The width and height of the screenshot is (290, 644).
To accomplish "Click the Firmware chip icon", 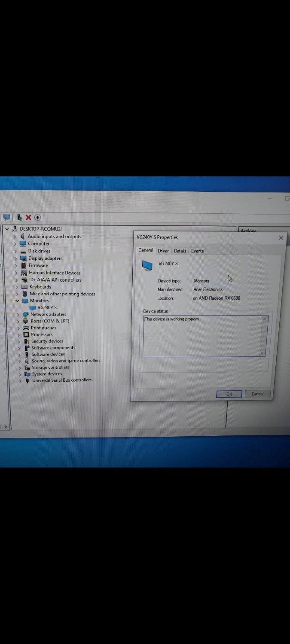I will 24,265.
